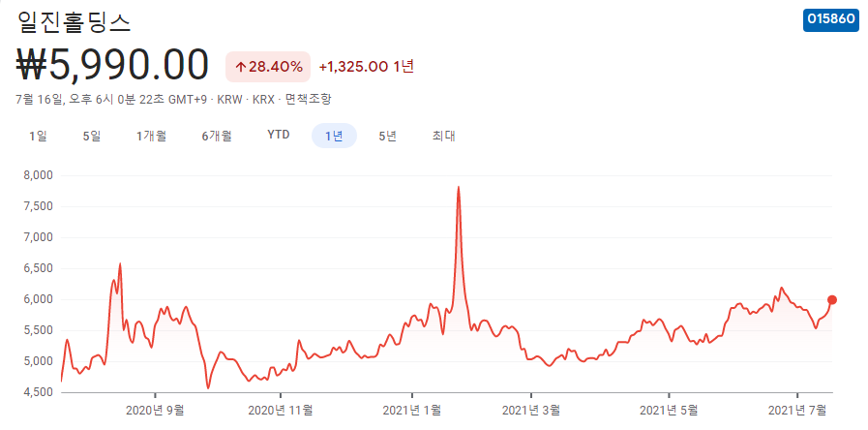Click the 일진홀딩스 company name

click(x=75, y=21)
